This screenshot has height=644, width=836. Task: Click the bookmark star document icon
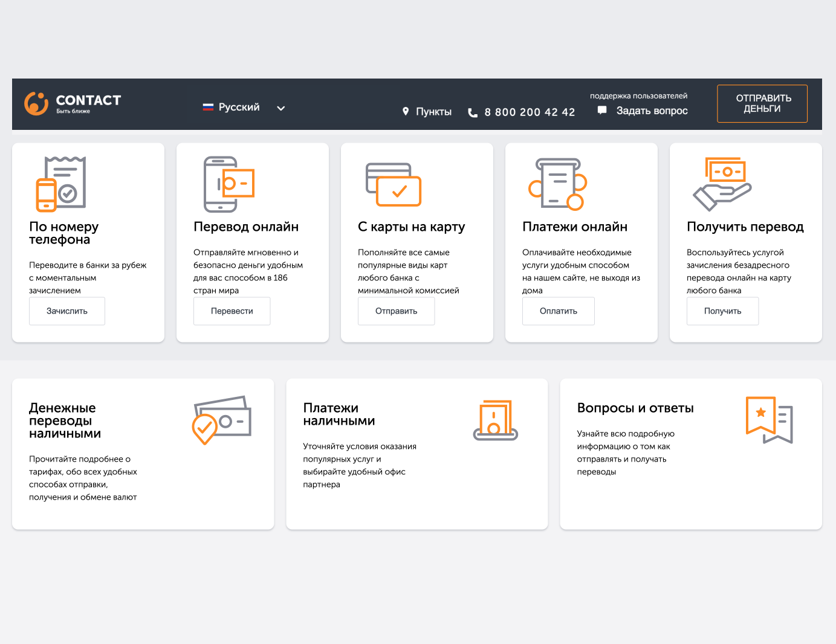769,420
